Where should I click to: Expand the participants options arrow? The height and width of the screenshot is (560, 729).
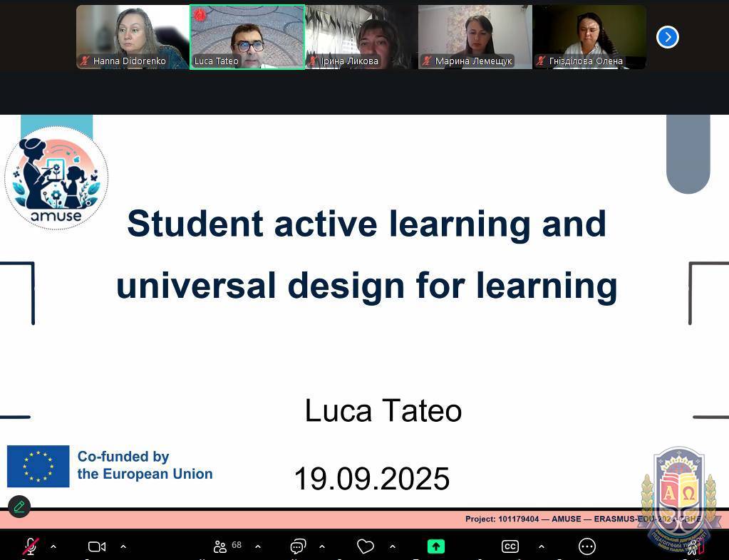[x=258, y=546]
